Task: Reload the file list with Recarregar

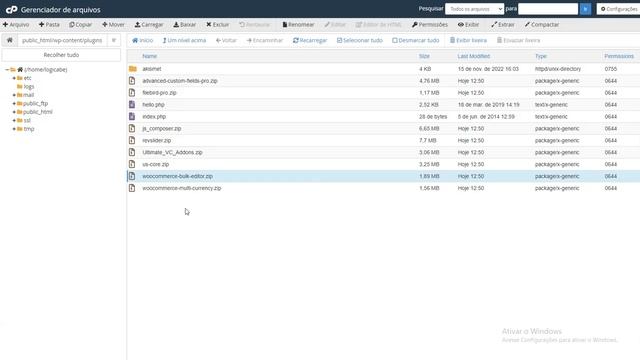Action: click(x=310, y=40)
